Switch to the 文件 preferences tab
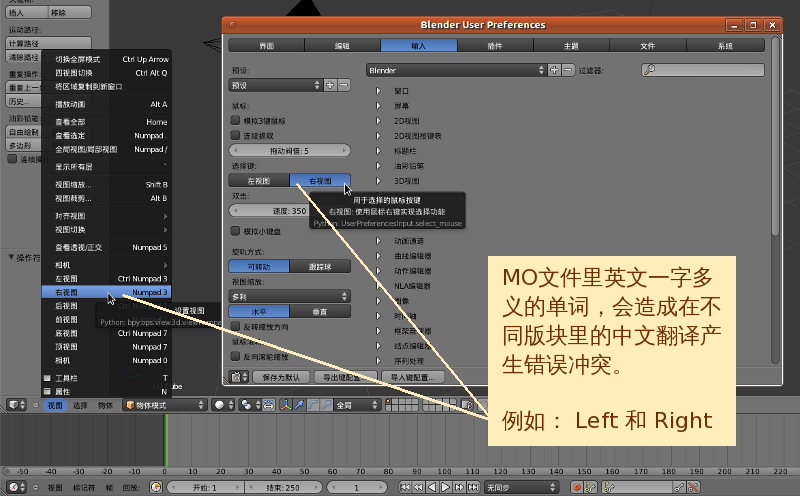This screenshot has height=496, width=800. pos(648,45)
